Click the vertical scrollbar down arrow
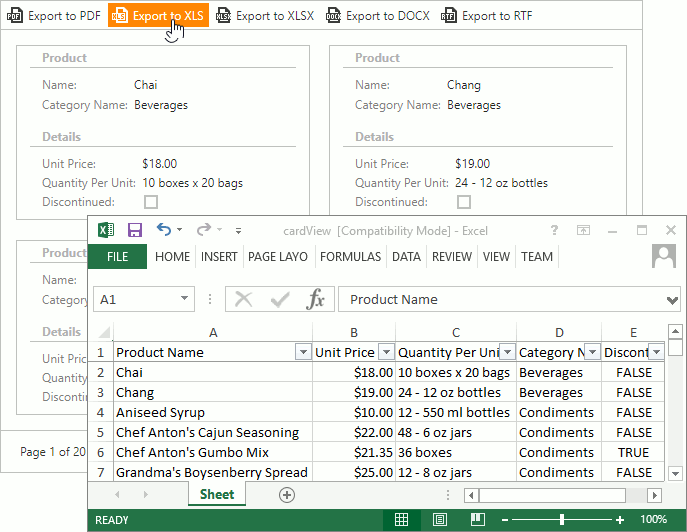This screenshot has width=687, height=532. [x=675, y=473]
